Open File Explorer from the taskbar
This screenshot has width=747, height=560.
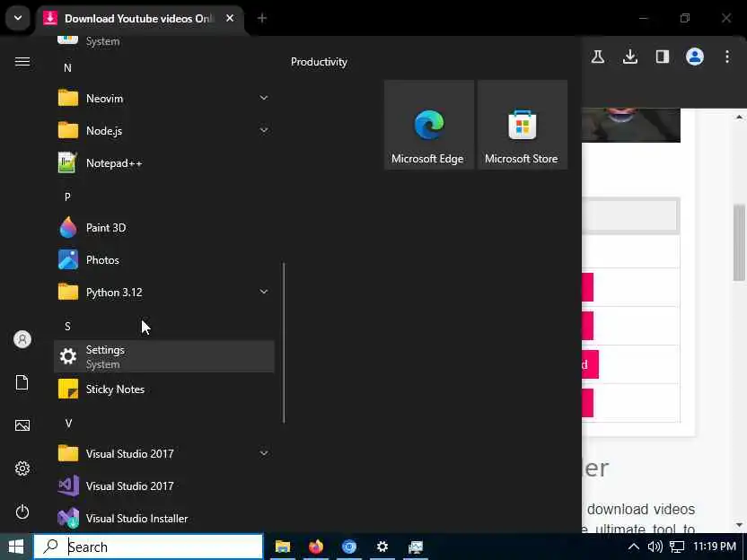pyautogui.click(x=283, y=547)
